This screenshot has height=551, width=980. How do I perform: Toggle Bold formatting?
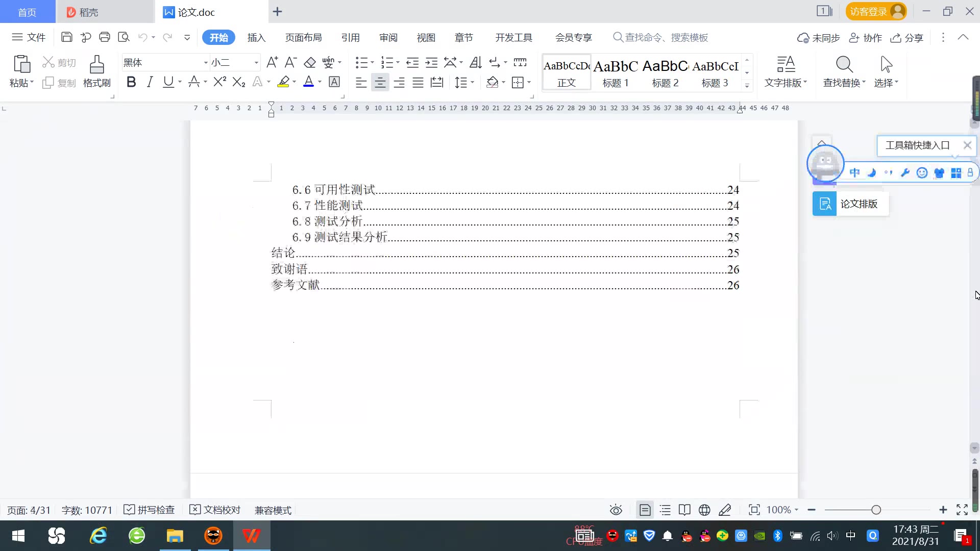[131, 82]
